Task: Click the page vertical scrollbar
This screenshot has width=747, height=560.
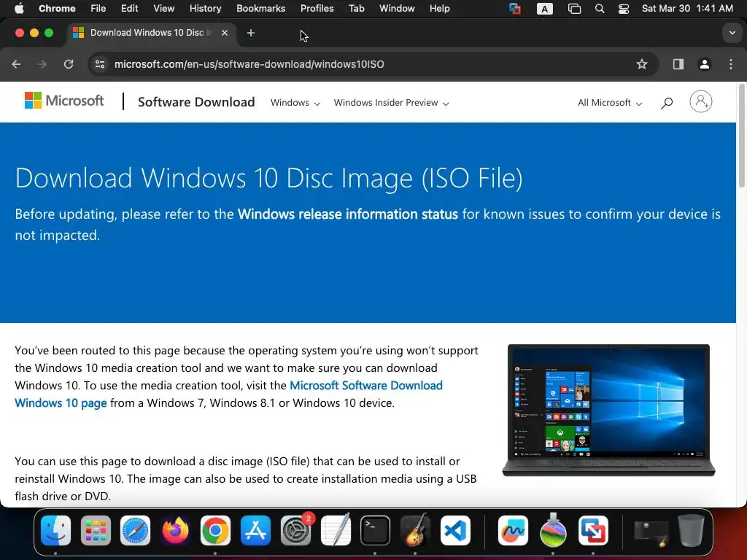Action: [741, 136]
